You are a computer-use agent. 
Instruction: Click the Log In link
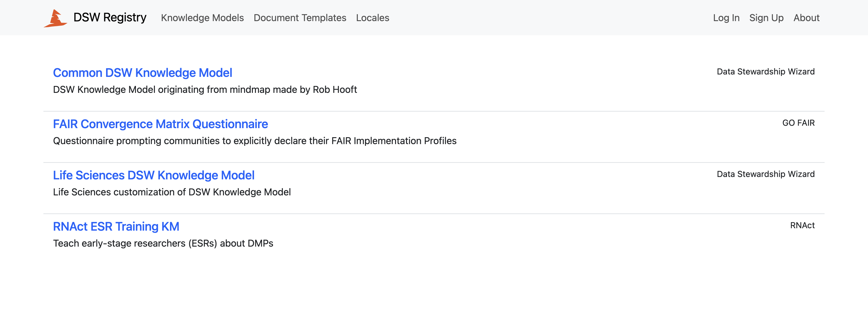tap(726, 17)
